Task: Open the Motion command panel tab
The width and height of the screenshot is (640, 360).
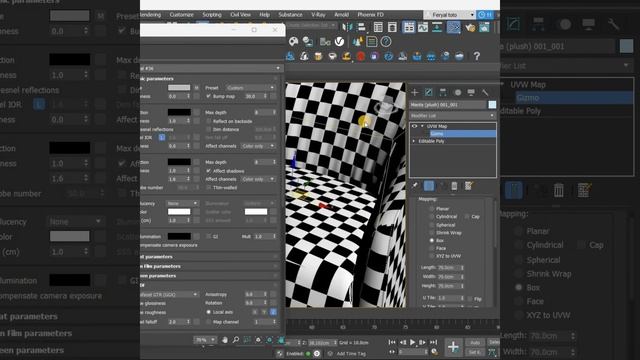Action: pos(458,93)
